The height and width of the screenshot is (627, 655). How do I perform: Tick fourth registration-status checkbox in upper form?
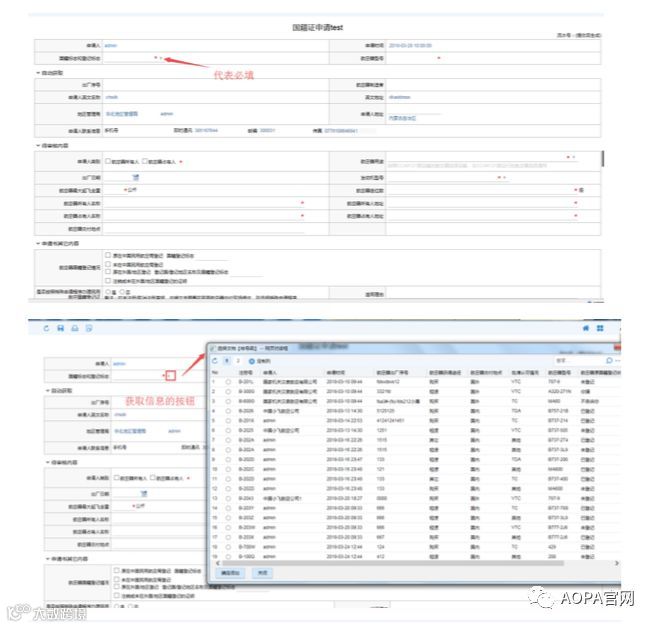pos(108,281)
